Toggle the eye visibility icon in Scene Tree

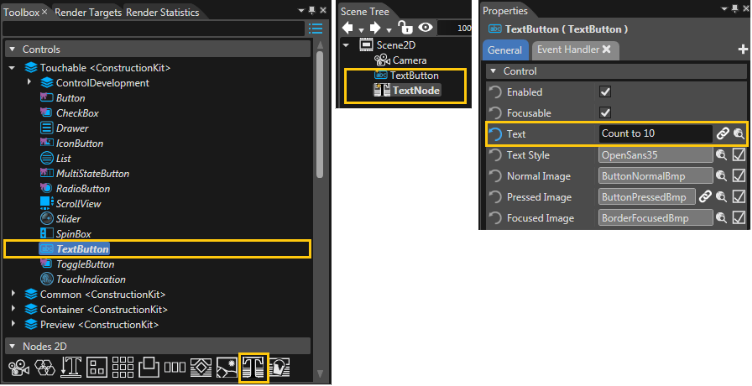coord(425,28)
